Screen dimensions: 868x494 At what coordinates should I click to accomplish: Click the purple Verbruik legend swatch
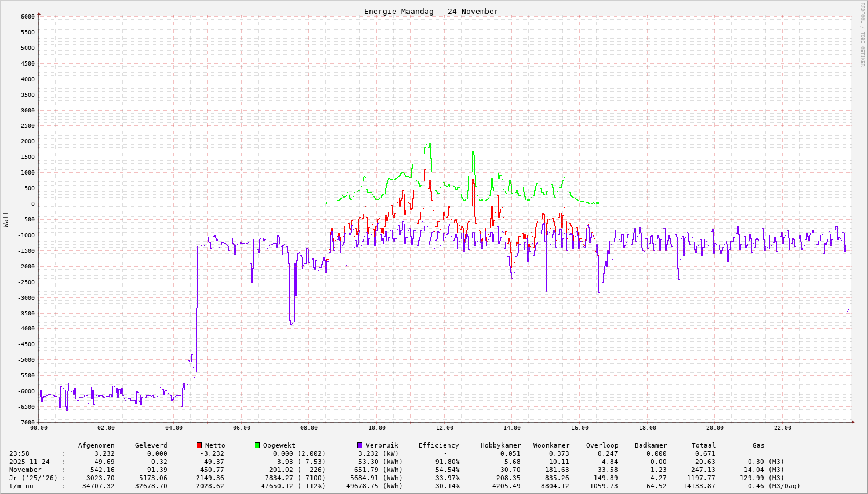click(359, 445)
